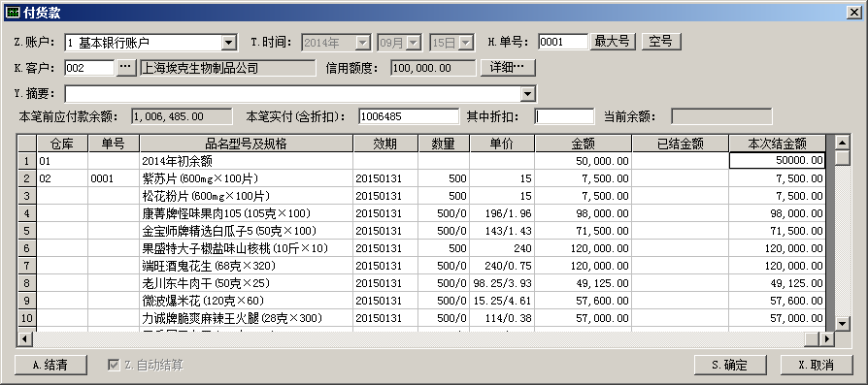The image size is (868, 385).
Task: Expand the 摘要 dropdown arrow
Action: [x=528, y=94]
